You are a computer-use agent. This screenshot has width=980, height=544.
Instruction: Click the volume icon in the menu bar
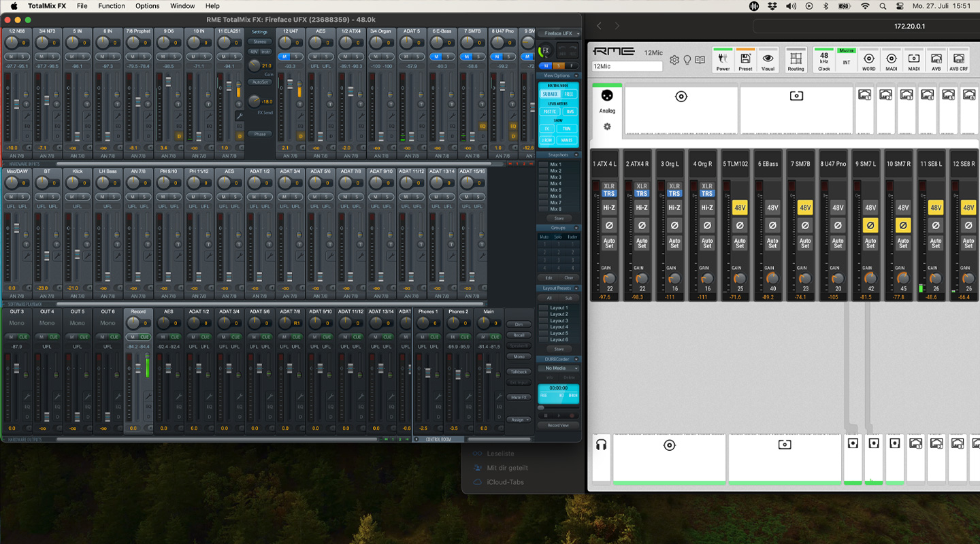point(791,6)
